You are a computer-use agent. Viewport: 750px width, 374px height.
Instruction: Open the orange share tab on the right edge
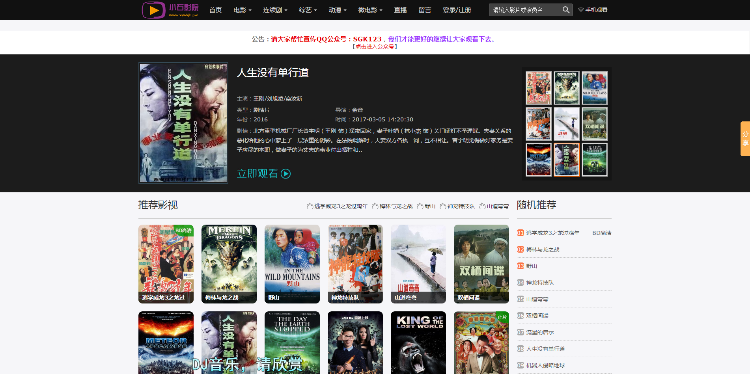745,139
